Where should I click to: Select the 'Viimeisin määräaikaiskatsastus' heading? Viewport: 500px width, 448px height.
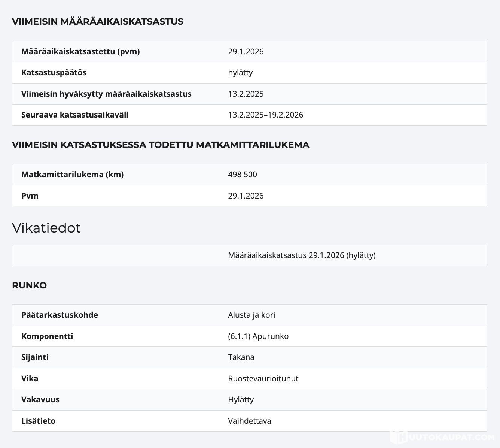tap(98, 22)
